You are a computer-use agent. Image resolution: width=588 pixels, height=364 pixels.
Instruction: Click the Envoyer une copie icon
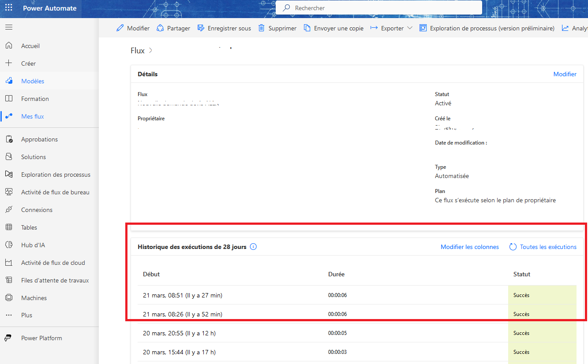pos(307,28)
